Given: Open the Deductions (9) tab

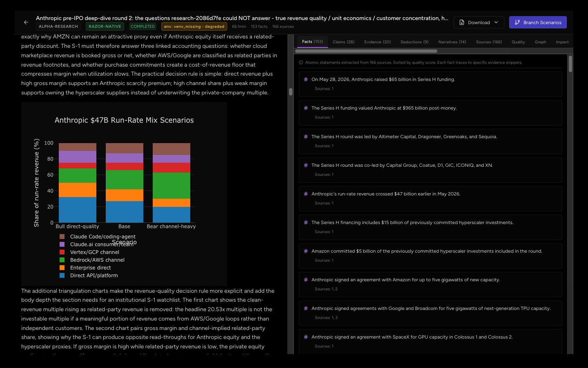Looking at the screenshot, I should tap(414, 42).
